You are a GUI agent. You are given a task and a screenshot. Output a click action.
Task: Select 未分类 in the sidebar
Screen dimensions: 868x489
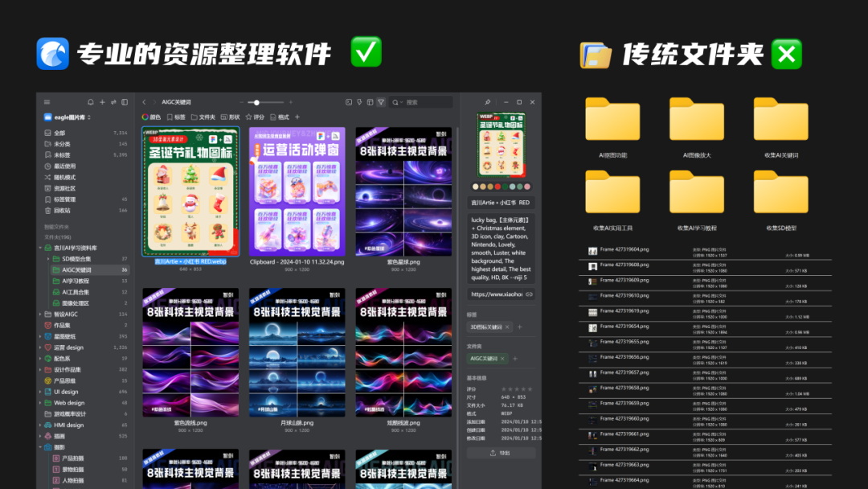point(85,144)
